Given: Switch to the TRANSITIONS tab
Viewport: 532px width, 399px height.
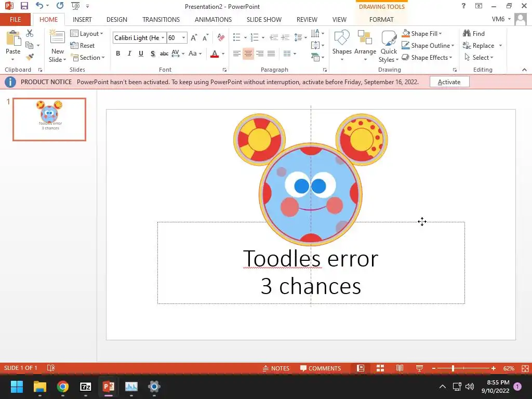Looking at the screenshot, I should pyautogui.click(x=161, y=20).
